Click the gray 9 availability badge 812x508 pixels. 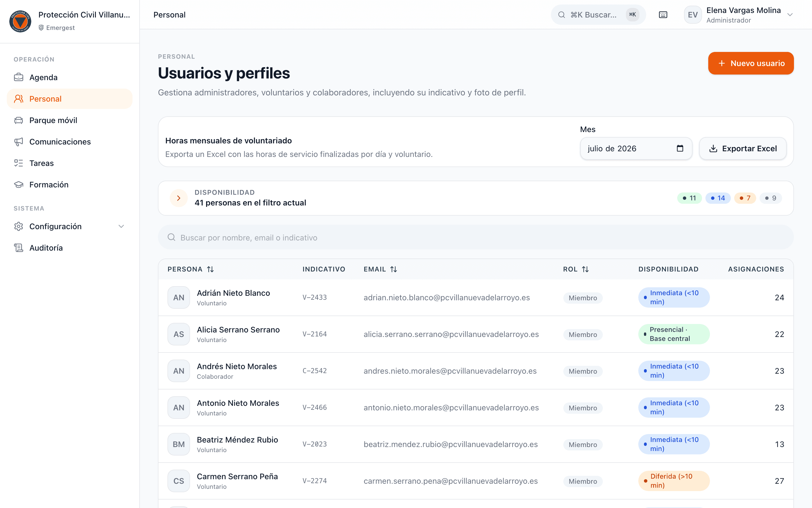pos(770,198)
